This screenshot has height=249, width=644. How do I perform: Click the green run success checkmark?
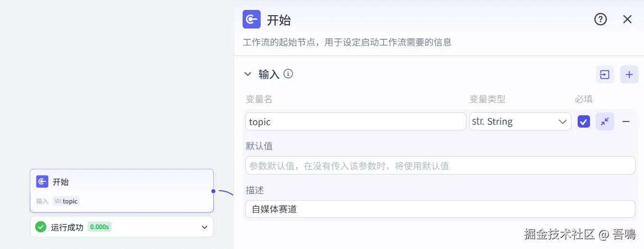coord(41,227)
